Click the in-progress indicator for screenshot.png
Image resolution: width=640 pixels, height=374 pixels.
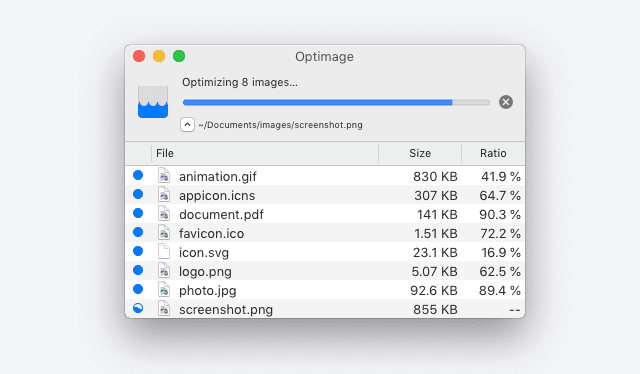[x=138, y=308]
